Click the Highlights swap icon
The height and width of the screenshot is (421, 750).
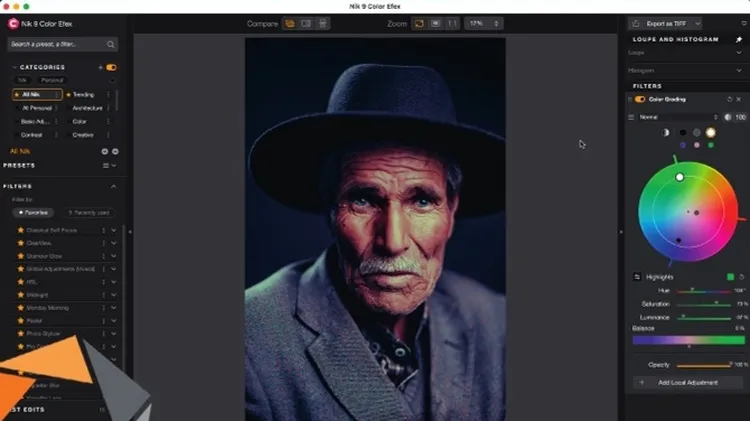[x=637, y=277]
